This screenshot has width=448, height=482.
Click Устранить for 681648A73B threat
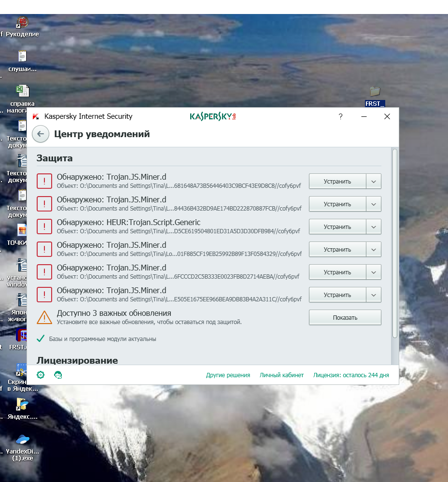(x=337, y=182)
